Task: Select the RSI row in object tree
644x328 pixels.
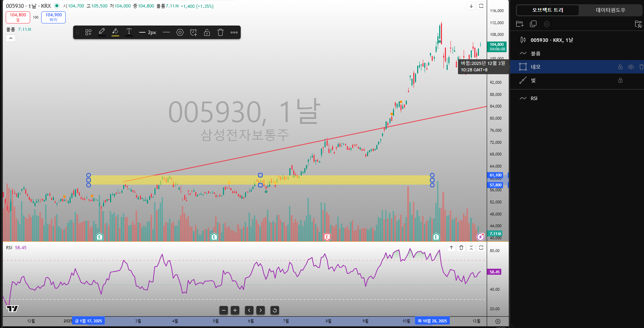Action: [x=577, y=98]
